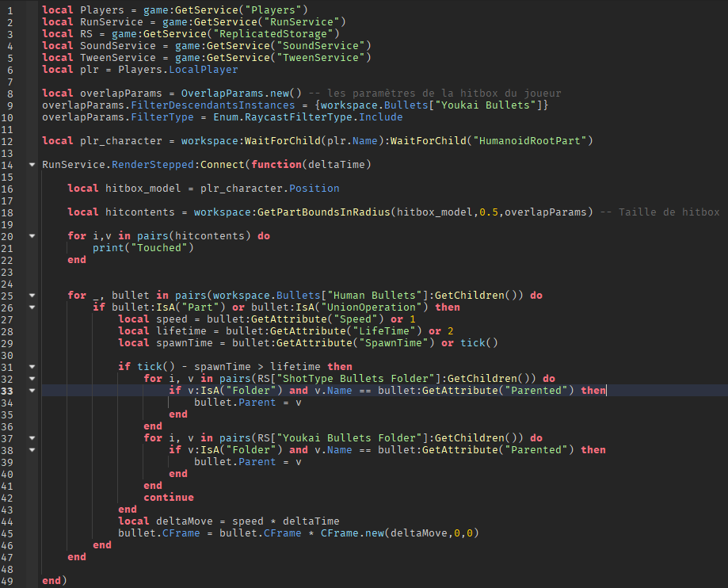Collapse the ShotType Bullets Folder loop
This screenshot has height=588, width=728.
point(30,378)
